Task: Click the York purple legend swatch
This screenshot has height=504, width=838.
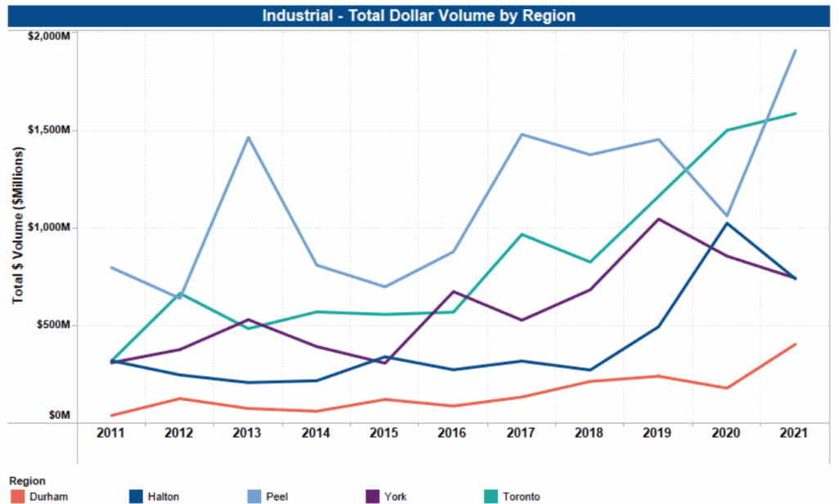Action: (372, 497)
